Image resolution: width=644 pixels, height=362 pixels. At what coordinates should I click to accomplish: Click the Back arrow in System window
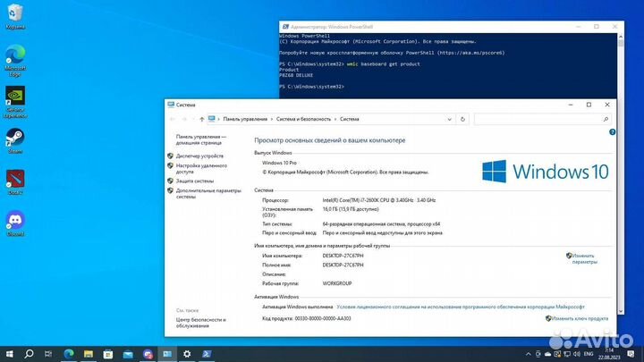[173, 119]
